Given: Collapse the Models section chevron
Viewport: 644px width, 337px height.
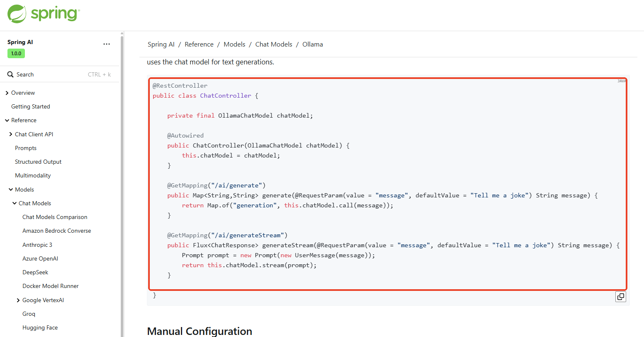Looking at the screenshot, I should 11,189.
